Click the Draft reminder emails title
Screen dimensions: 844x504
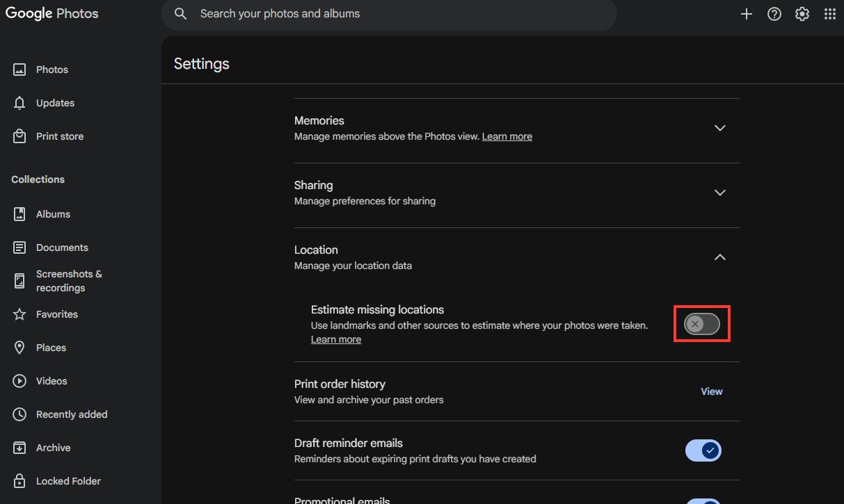pyautogui.click(x=349, y=443)
